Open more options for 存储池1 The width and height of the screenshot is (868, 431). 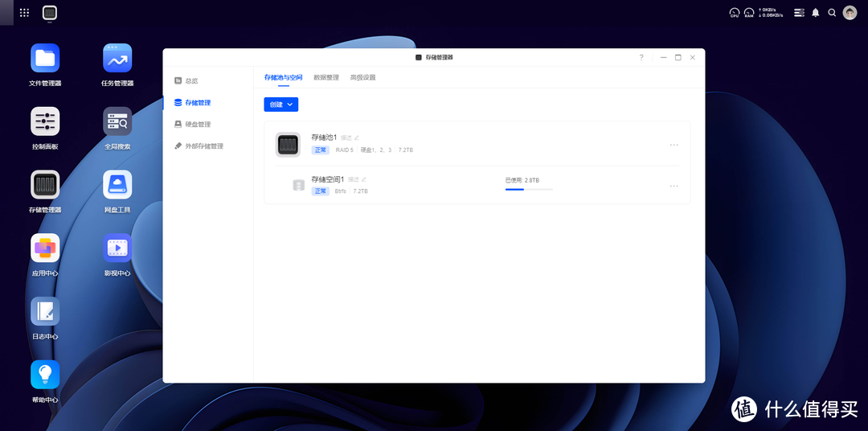coord(674,145)
